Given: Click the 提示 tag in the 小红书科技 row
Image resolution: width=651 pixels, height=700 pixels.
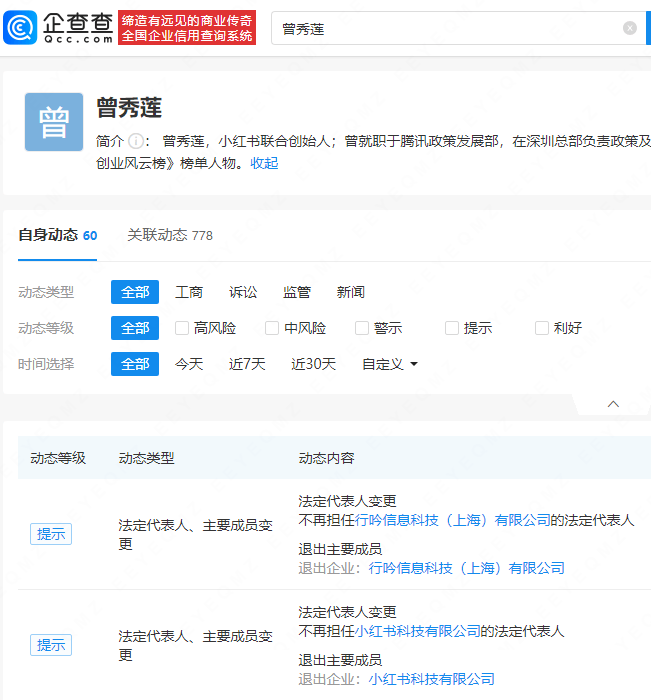Looking at the screenshot, I should tap(51, 645).
